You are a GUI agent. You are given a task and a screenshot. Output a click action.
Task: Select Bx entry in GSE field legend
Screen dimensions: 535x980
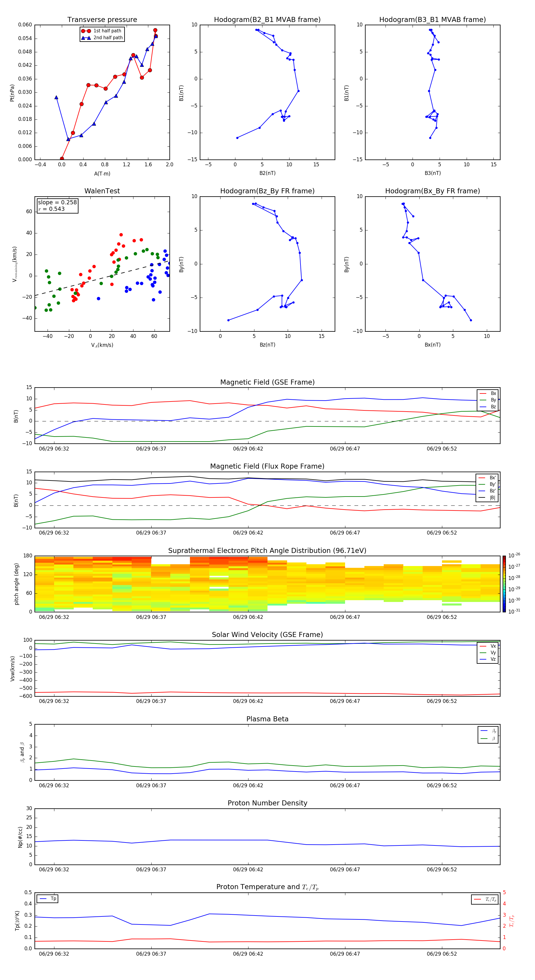488,393
